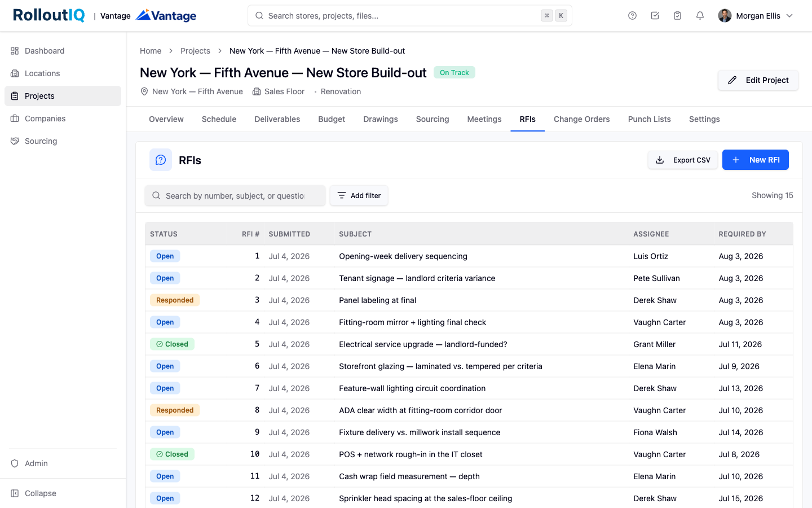Open the tasks checkbox icon in header
Screen dimensions: 812x508
tap(655, 16)
